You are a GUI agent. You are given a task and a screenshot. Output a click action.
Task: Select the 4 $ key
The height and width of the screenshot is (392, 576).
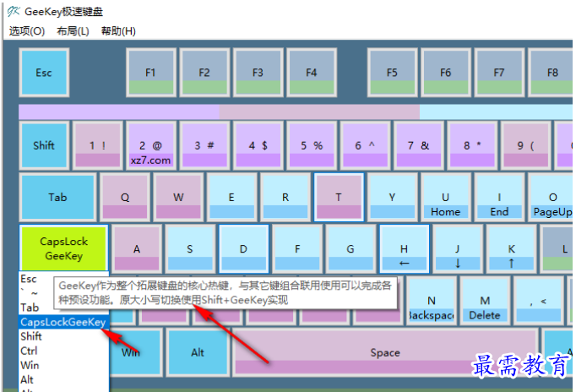(258, 145)
